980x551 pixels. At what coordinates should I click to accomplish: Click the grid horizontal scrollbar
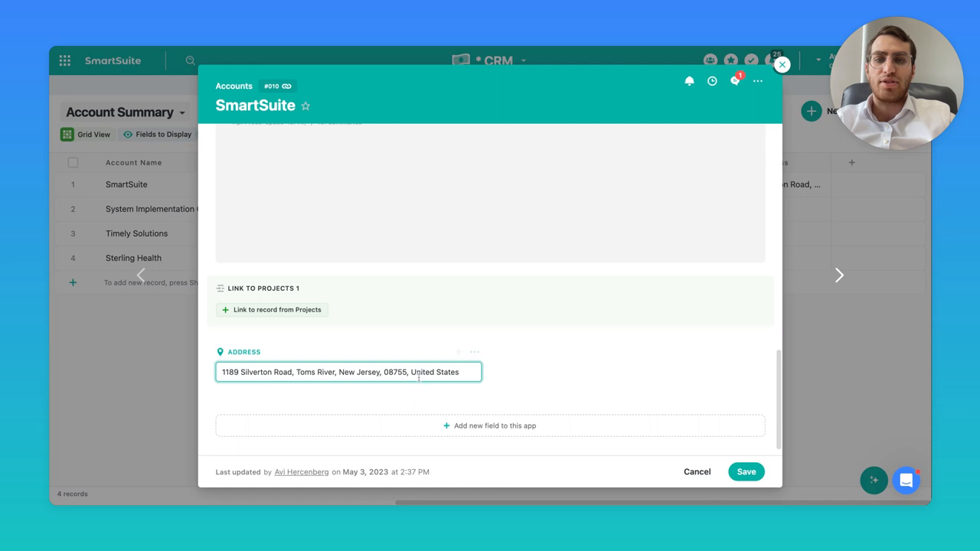point(662,503)
